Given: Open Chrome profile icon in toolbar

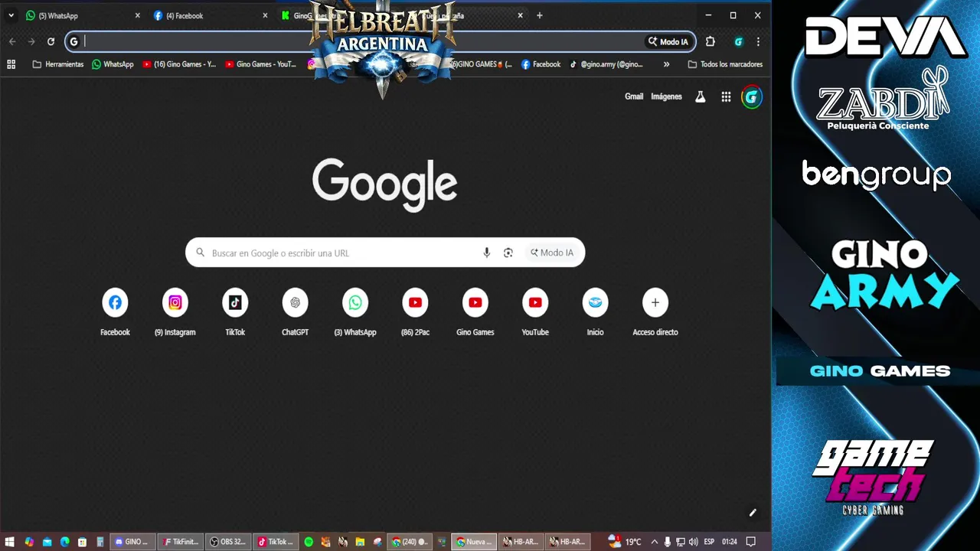Looking at the screenshot, I should pos(739,41).
